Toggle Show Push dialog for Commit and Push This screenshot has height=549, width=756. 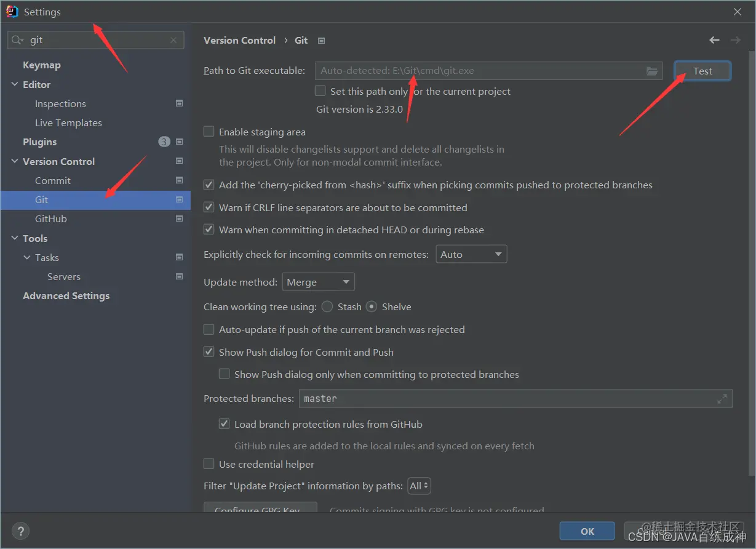pyautogui.click(x=209, y=352)
